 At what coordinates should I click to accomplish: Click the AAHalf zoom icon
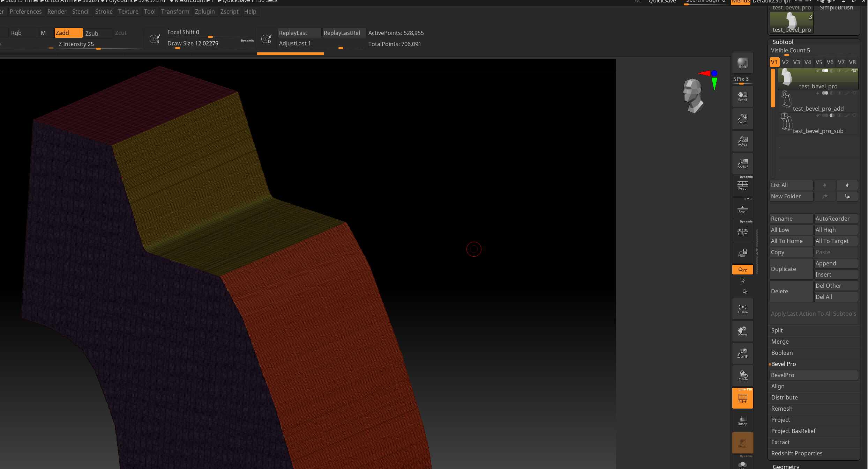click(742, 163)
